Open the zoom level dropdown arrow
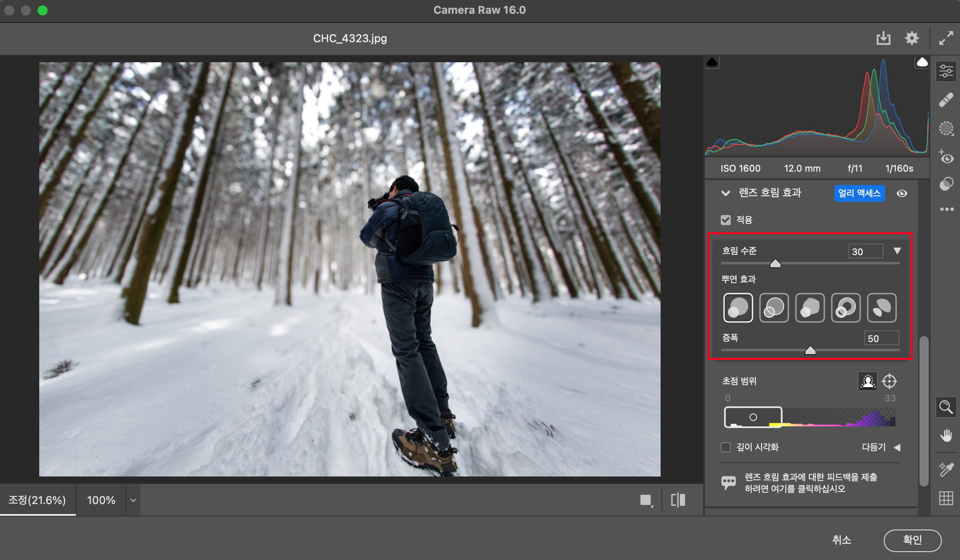 point(133,500)
